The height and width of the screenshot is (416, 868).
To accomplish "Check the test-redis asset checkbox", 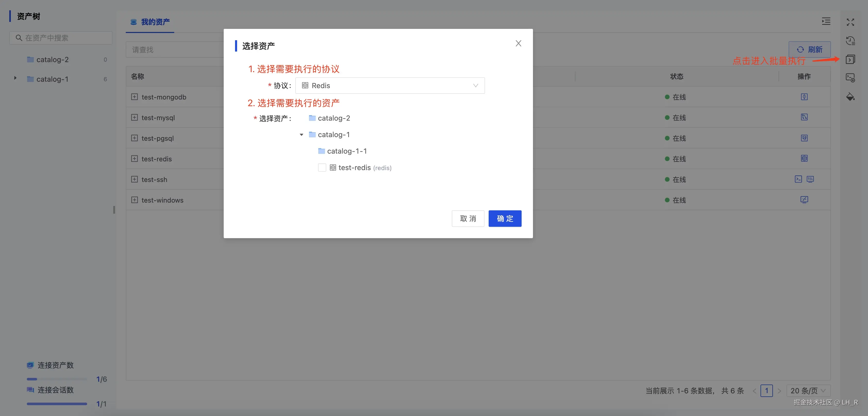I will (322, 168).
